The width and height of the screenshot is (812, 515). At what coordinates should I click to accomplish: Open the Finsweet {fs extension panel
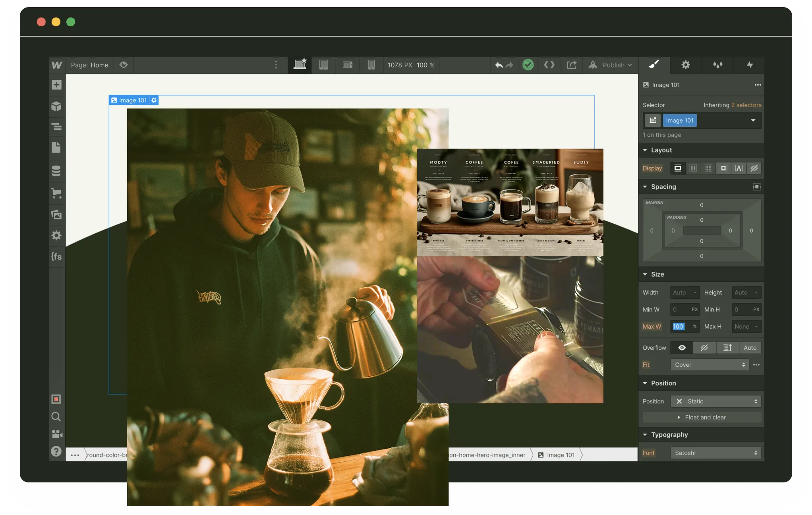[x=56, y=256]
